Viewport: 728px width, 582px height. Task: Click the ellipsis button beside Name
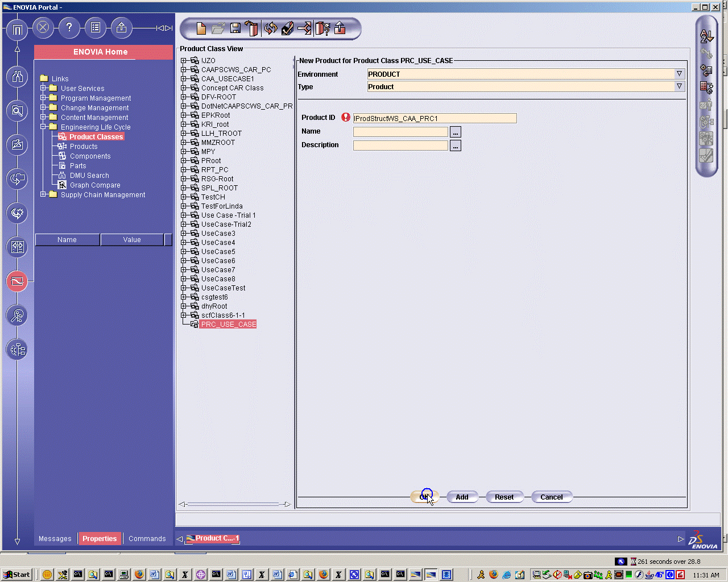coord(456,132)
